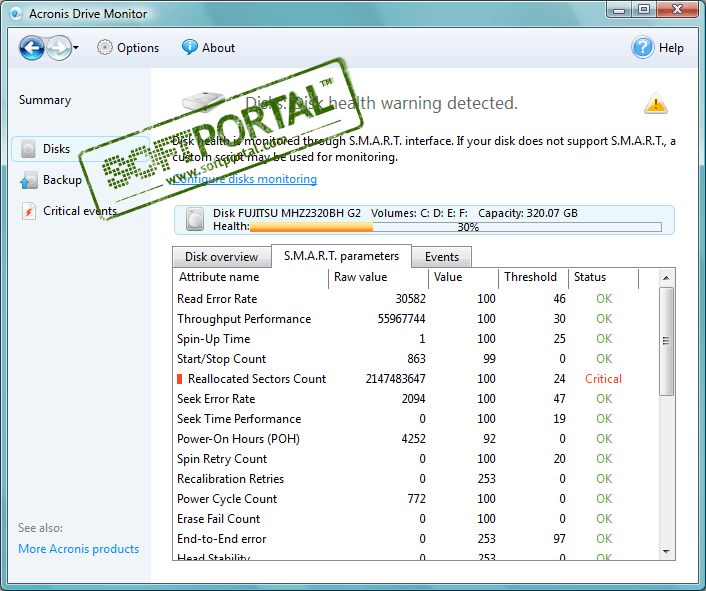Select the Seek Error Rate row

[416, 399]
